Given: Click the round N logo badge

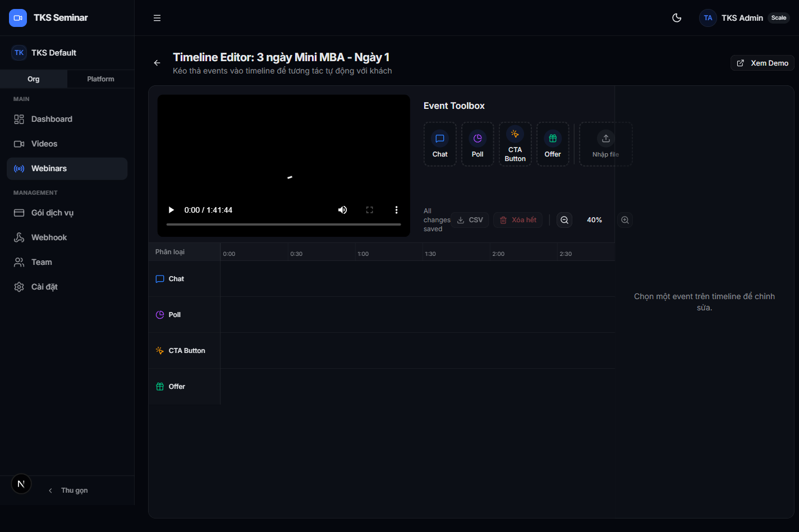Looking at the screenshot, I should coord(21,484).
